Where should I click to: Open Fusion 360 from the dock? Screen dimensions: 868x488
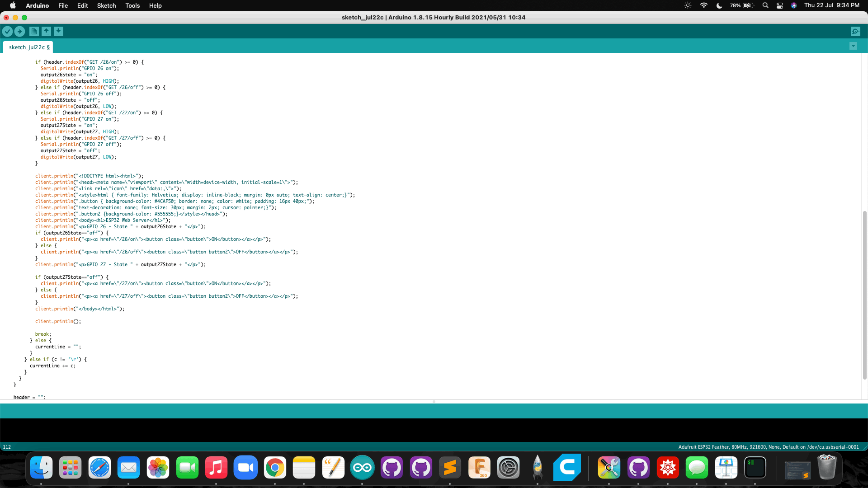click(x=479, y=467)
